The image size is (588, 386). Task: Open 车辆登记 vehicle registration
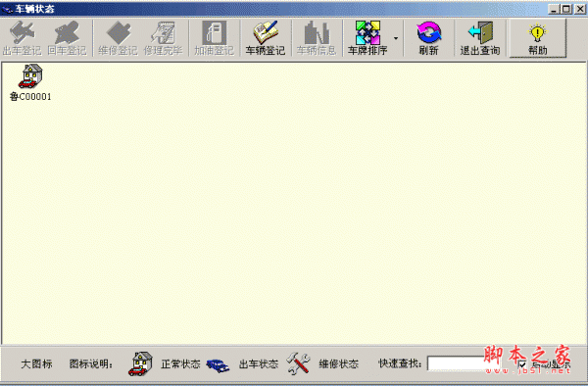click(266, 38)
